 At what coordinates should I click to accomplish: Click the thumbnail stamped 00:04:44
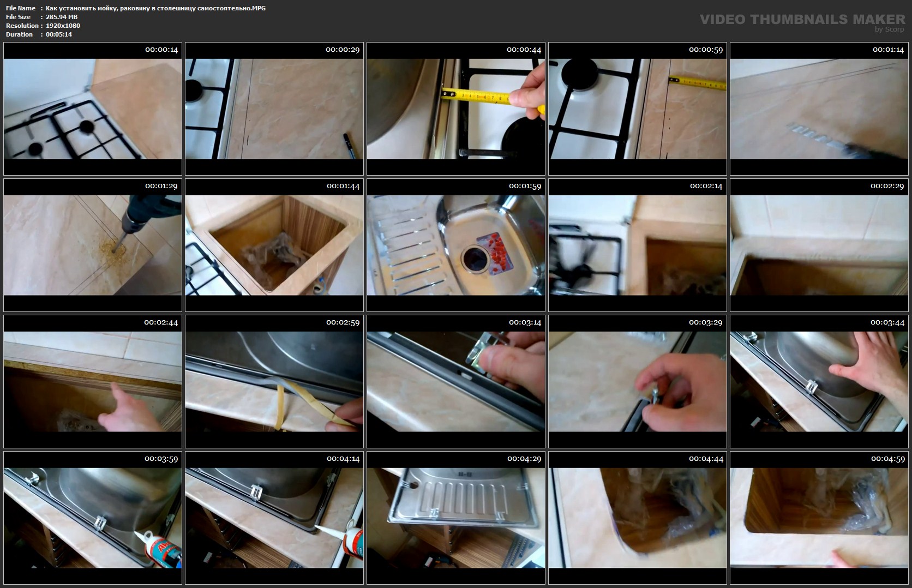click(638, 518)
